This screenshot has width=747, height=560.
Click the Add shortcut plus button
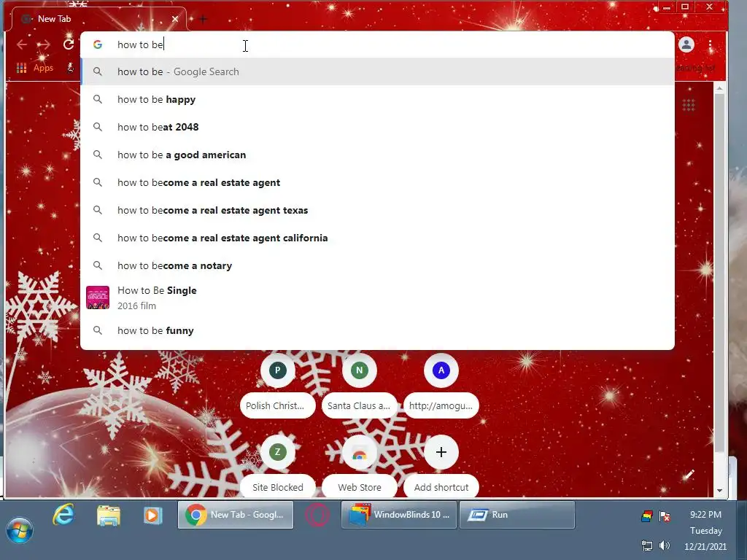pos(441,452)
